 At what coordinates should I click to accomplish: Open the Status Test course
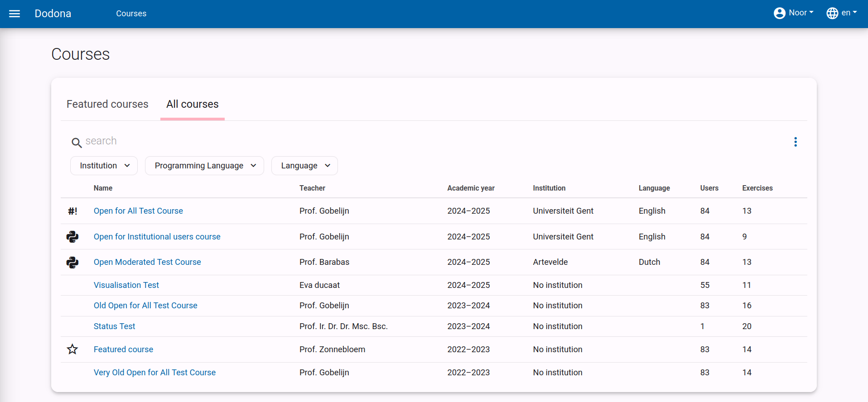114,326
